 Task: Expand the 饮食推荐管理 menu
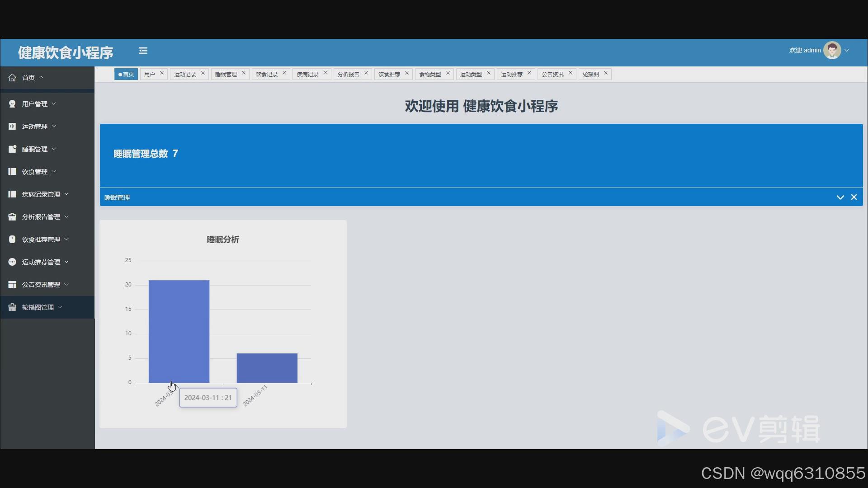pos(47,239)
